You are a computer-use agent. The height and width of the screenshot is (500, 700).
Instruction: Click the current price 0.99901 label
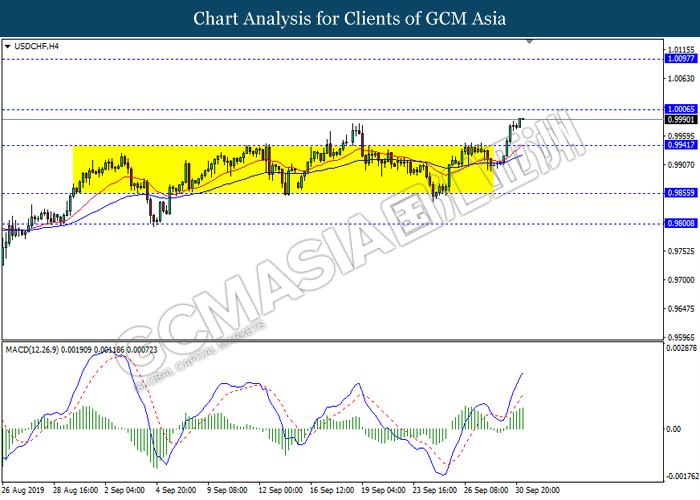point(681,119)
